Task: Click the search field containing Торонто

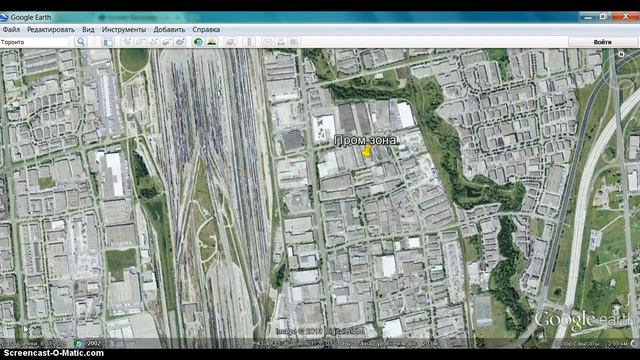Action: click(x=34, y=42)
